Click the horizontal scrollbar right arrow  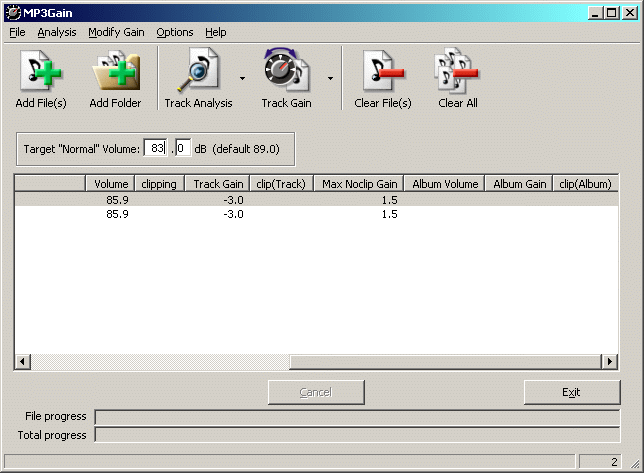point(610,362)
